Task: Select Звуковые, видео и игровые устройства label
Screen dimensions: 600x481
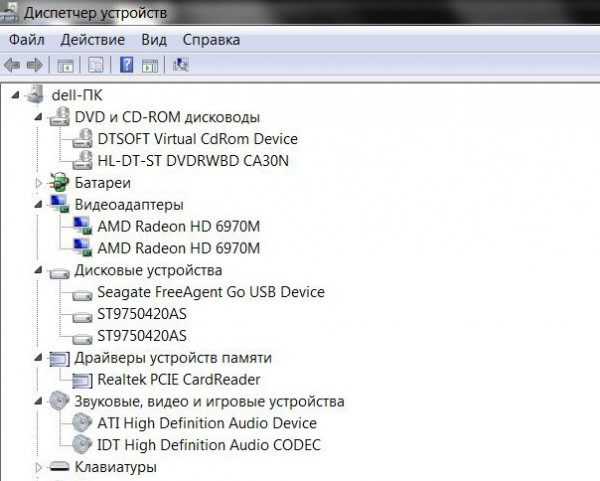Action: 209,402
